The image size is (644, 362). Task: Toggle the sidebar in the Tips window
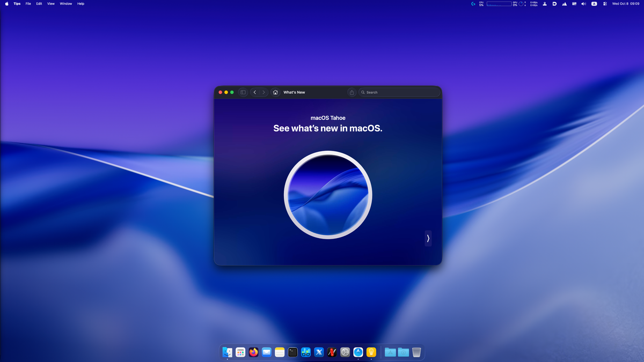[x=243, y=92]
